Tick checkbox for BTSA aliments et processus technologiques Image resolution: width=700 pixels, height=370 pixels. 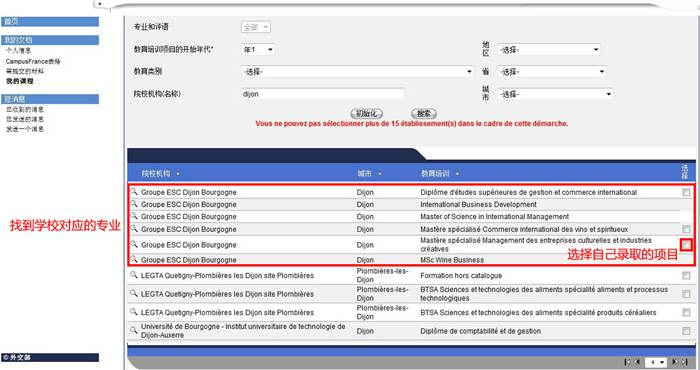click(686, 294)
